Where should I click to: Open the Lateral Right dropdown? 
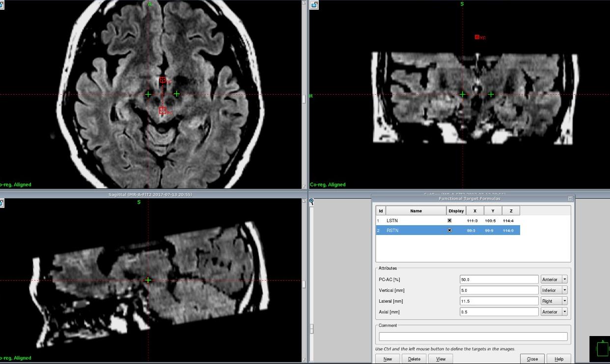(x=554, y=301)
